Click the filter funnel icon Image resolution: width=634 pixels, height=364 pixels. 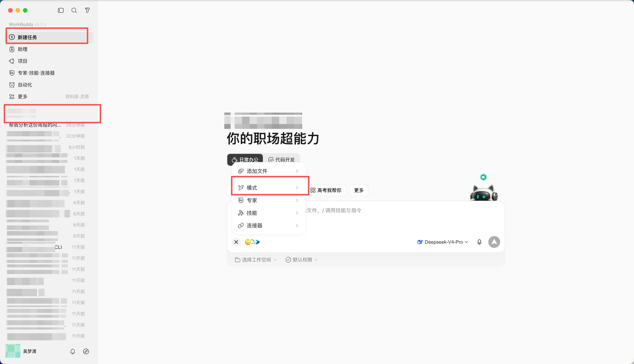tap(87, 10)
